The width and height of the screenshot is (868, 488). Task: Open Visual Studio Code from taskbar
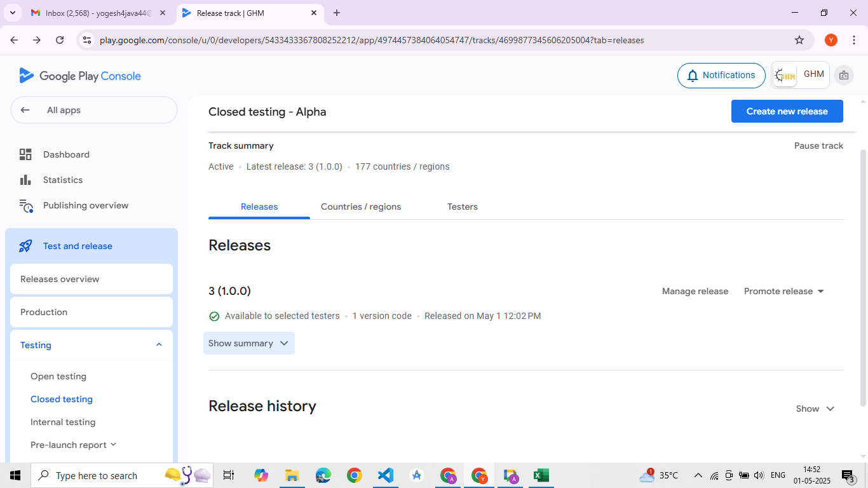(x=386, y=475)
